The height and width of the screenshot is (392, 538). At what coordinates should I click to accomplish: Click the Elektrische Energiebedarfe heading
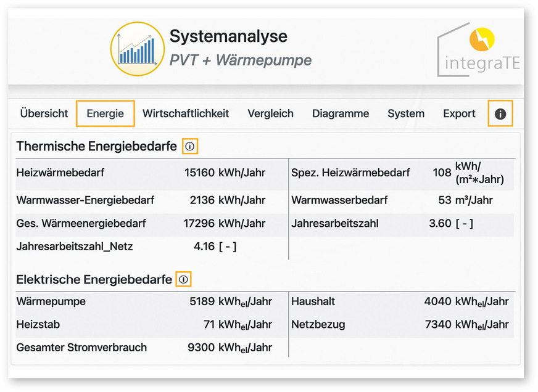pos(93,279)
